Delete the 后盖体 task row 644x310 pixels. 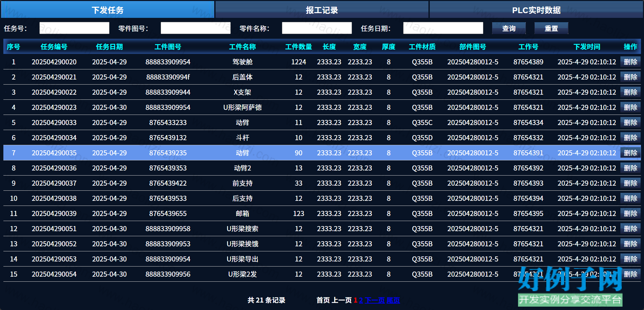(631, 77)
